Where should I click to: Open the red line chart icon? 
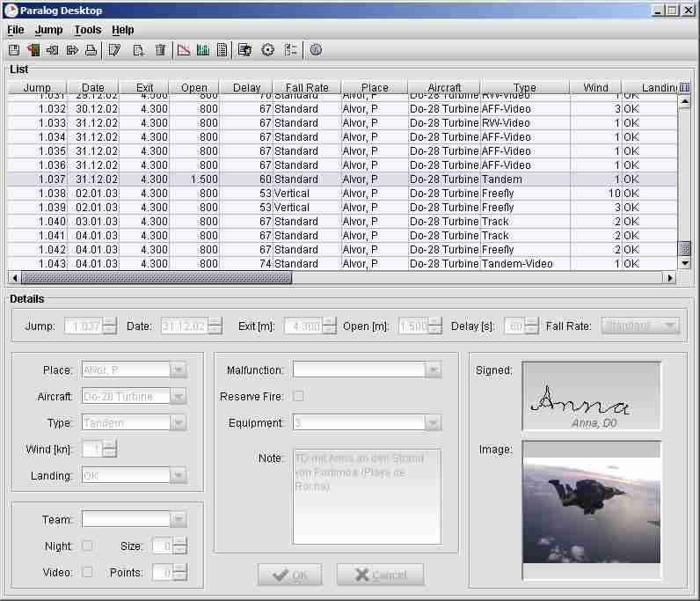click(x=183, y=50)
